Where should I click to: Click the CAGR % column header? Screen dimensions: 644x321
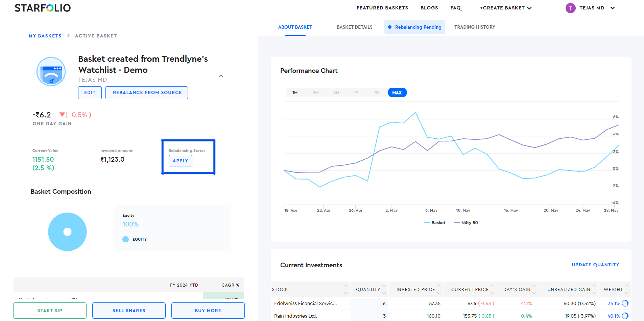click(230, 285)
